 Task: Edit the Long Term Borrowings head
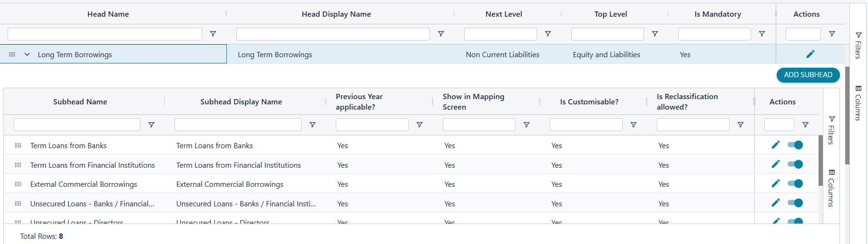[x=810, y=54]
